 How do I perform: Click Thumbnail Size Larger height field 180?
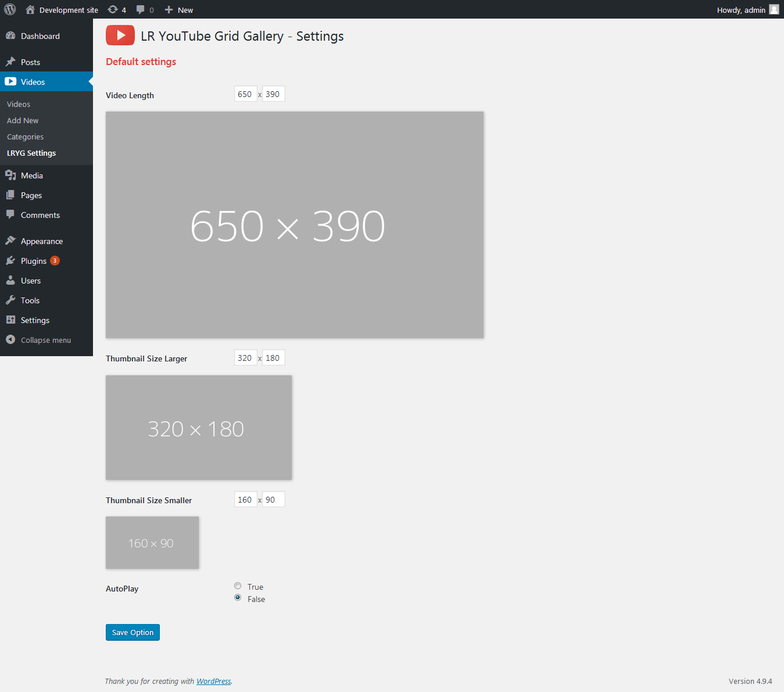[274, 358]
